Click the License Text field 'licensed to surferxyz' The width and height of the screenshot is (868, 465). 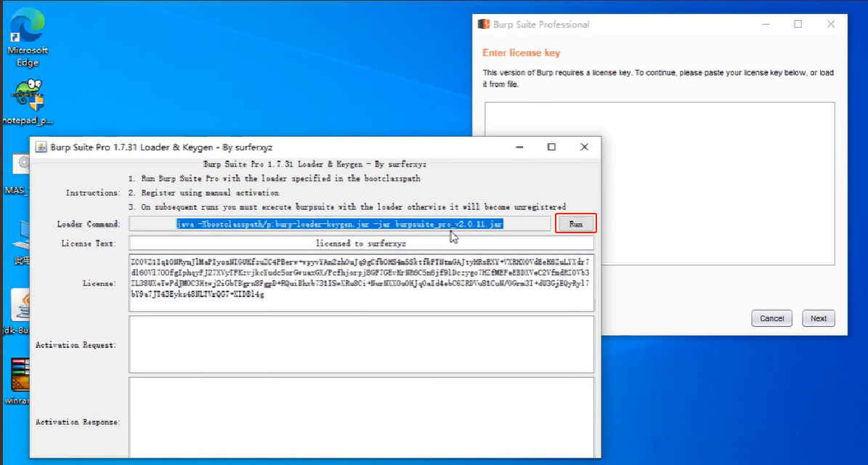click(361, 243)
